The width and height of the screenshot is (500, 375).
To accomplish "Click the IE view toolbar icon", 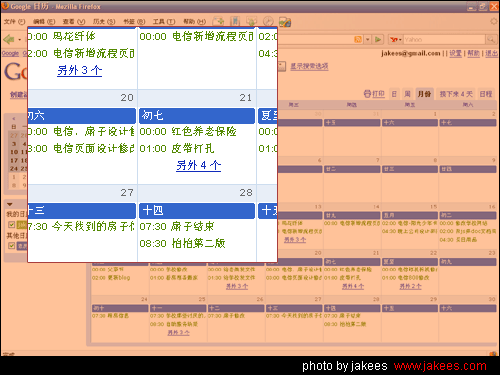I will 285,22.
